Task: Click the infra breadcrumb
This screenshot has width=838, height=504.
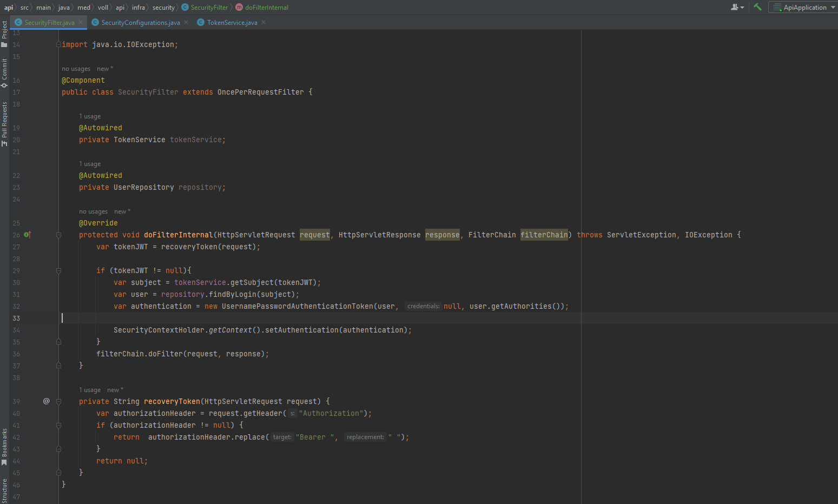Action: pyautogui.click(x=138, y=7)
